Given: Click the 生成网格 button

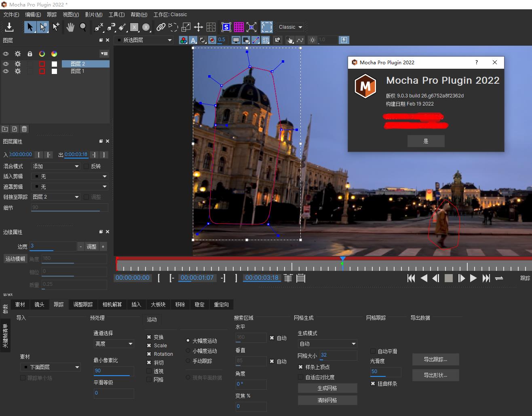Looking at the screenshot, I should pos(327,388).
